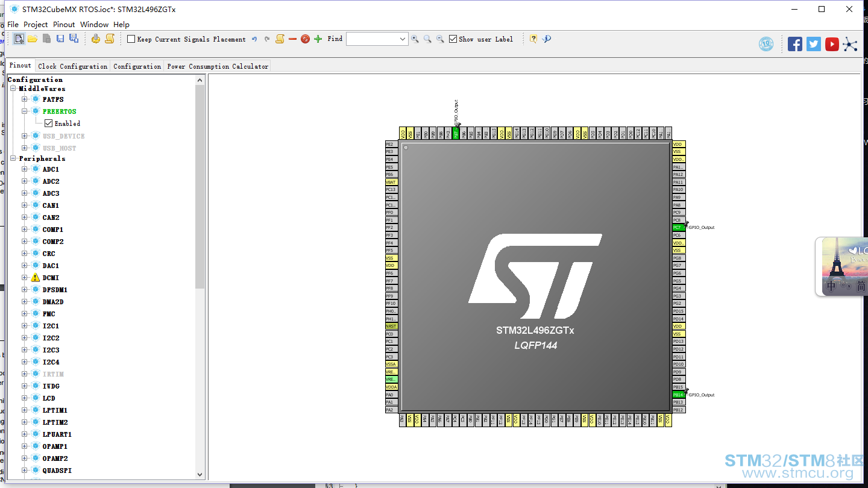The image size is (868, 488).
Task: Open the Twitter link icon
Action: [x=814, y=44]
